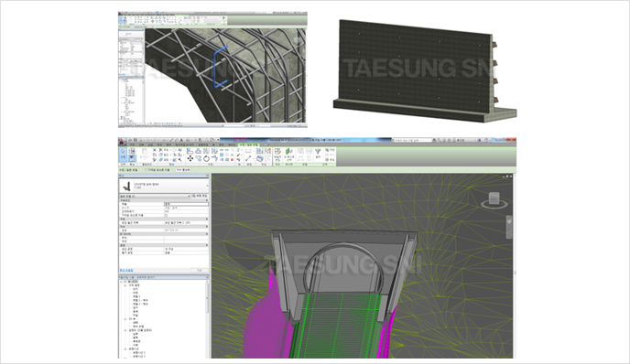This screenshot has height=364, width=630.
Task: Collapse the Constraints section in Properties
Action: pyautogui.click(x=207, y=200)
